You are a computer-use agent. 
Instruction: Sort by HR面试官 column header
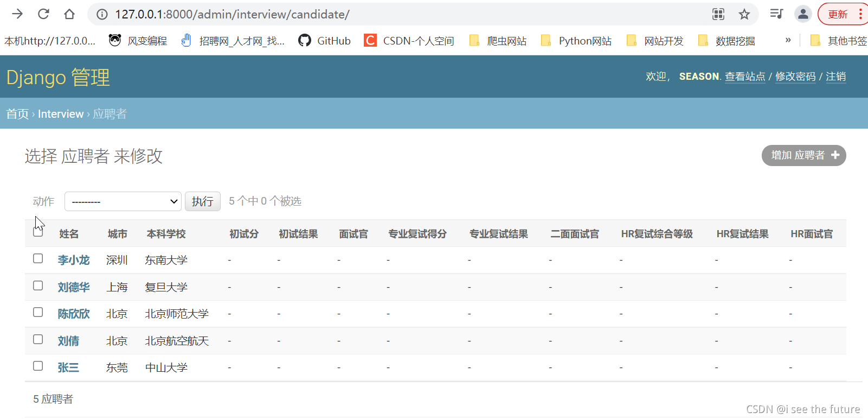pos(812,234)
